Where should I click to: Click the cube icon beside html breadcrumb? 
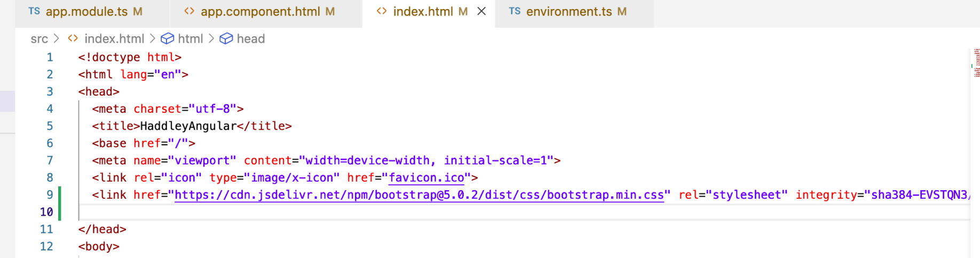tap(168, 39)
